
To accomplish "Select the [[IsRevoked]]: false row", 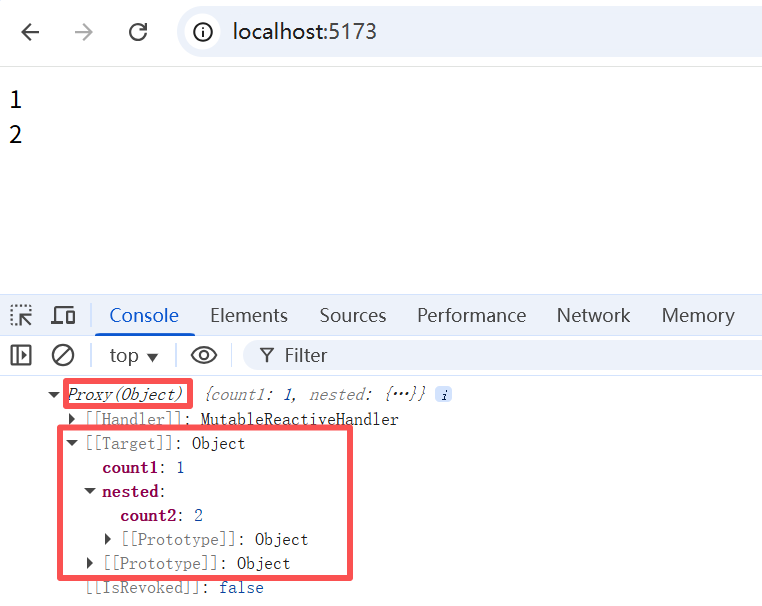I will (x=175, y=588).
